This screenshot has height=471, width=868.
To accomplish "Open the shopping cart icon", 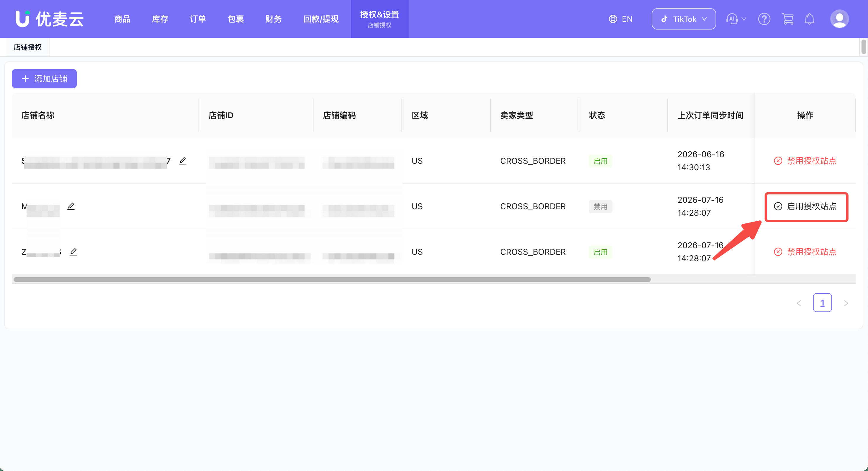I will 787,19.
